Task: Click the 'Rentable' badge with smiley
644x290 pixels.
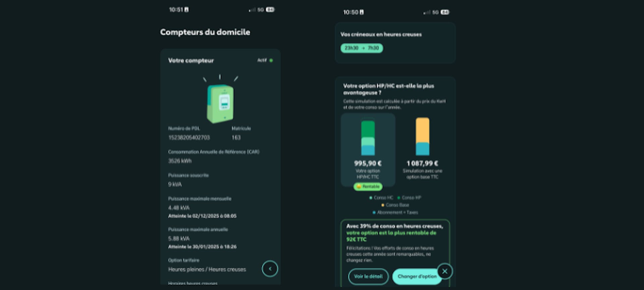Action: [368, 186]
